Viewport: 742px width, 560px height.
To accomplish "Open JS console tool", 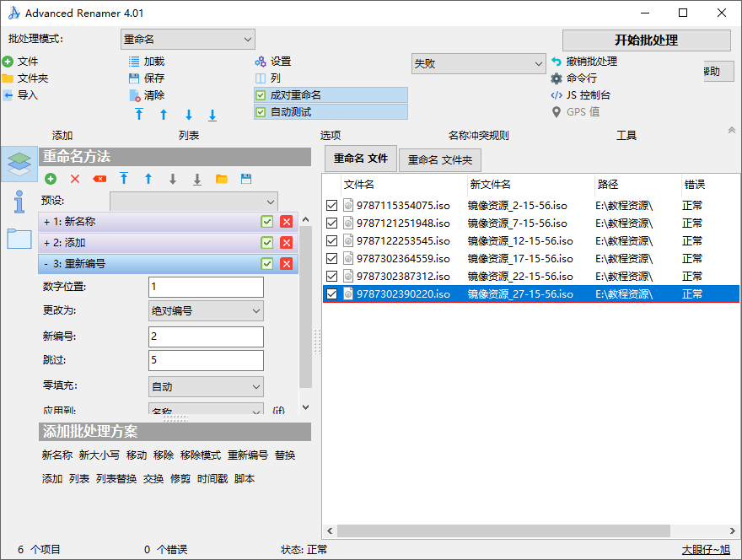I will pos(556,95).
